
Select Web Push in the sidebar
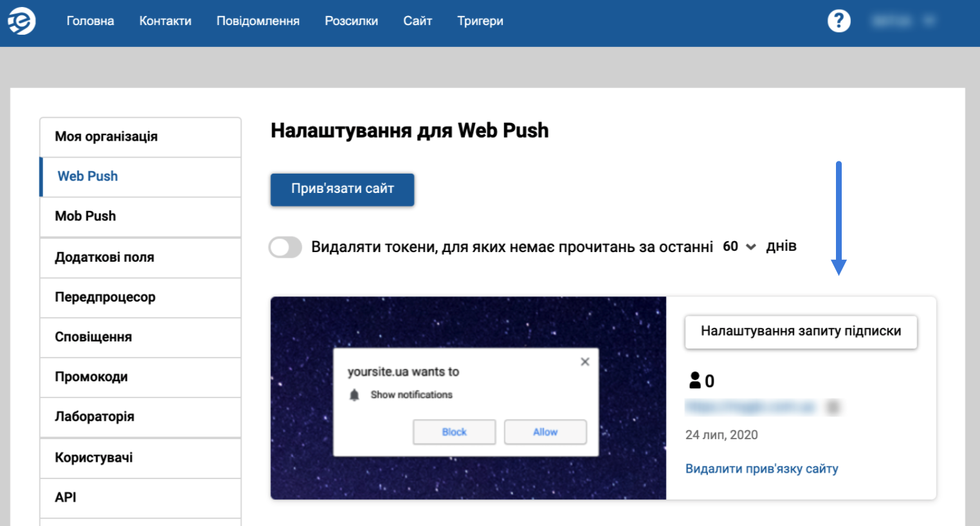(140, 177)
